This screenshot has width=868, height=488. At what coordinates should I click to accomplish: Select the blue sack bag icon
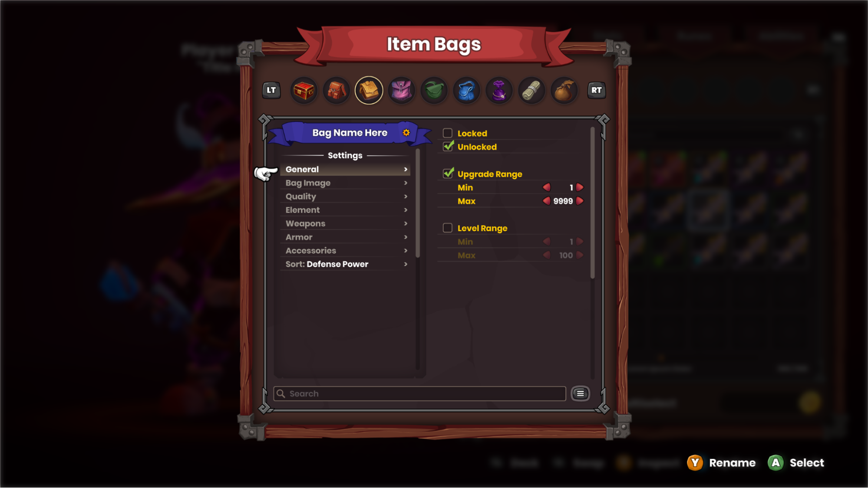(466, 91)
